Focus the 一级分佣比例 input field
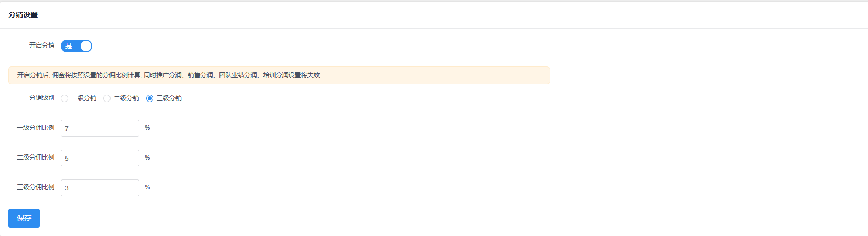 [100, 128]
